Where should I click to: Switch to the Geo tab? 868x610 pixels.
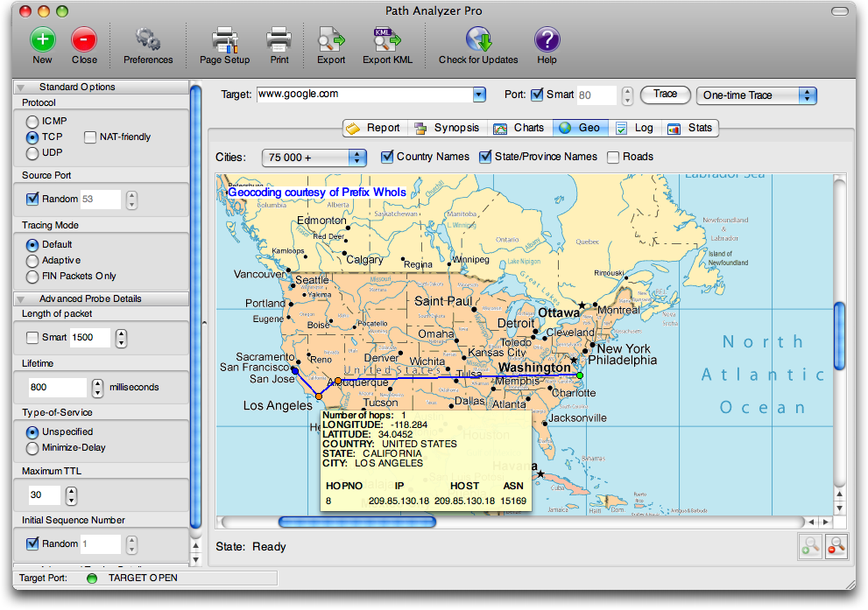click(580, 128)
